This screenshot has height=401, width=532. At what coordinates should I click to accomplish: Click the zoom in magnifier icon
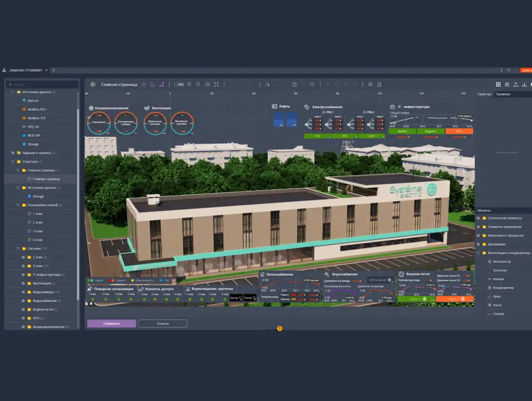tap(189, 84)
